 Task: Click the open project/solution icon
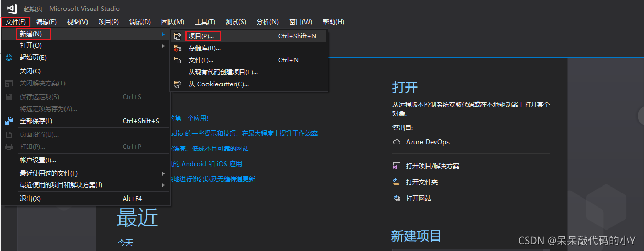(397, 166)
